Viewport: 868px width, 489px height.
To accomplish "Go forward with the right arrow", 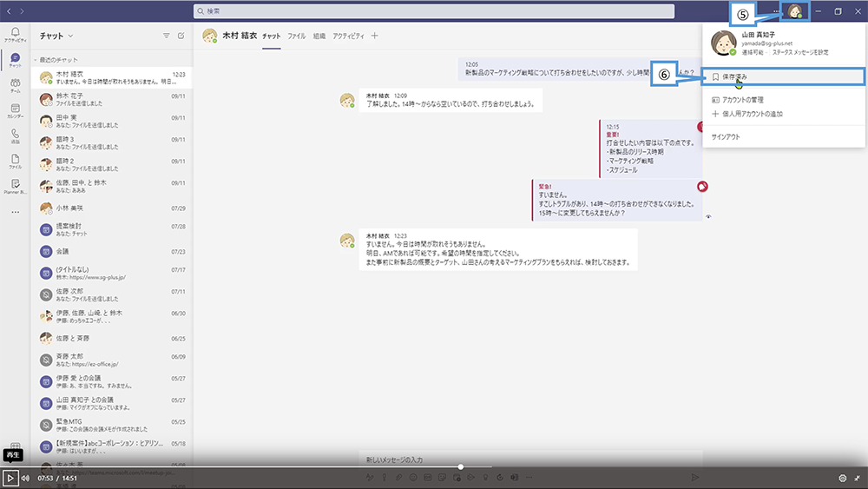I will tap(22, 11).
